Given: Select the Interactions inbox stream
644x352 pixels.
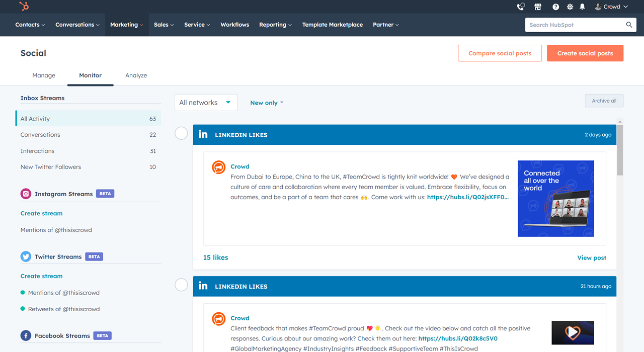Looking at the screenshot, I should [x=88, y=151].
